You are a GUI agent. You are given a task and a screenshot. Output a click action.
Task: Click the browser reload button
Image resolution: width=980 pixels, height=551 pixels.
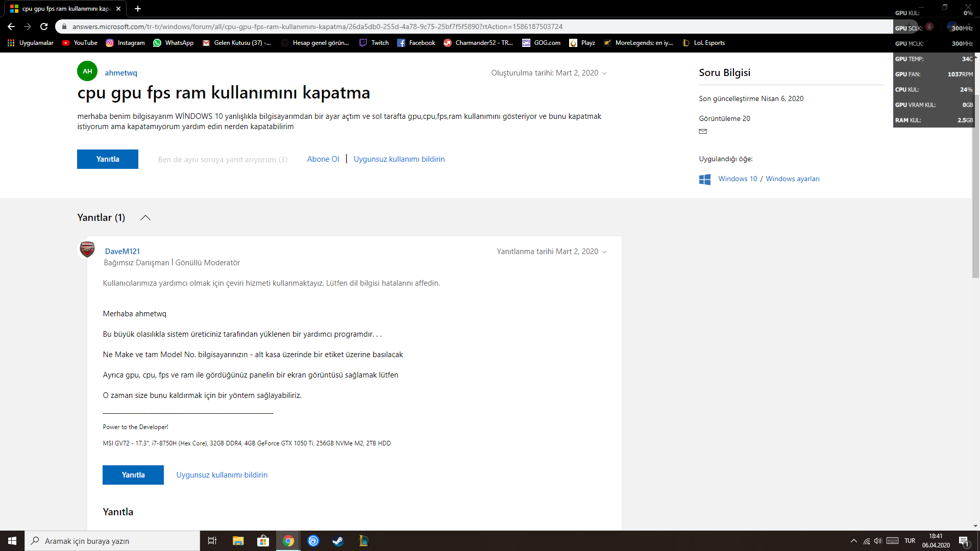(x=44, y=27)
